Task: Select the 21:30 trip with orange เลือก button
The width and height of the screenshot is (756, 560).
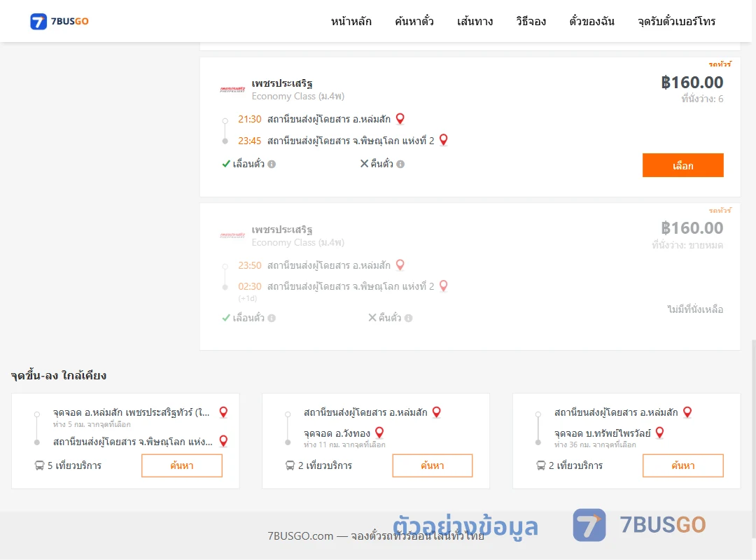Action: click(x=682, y=165)
